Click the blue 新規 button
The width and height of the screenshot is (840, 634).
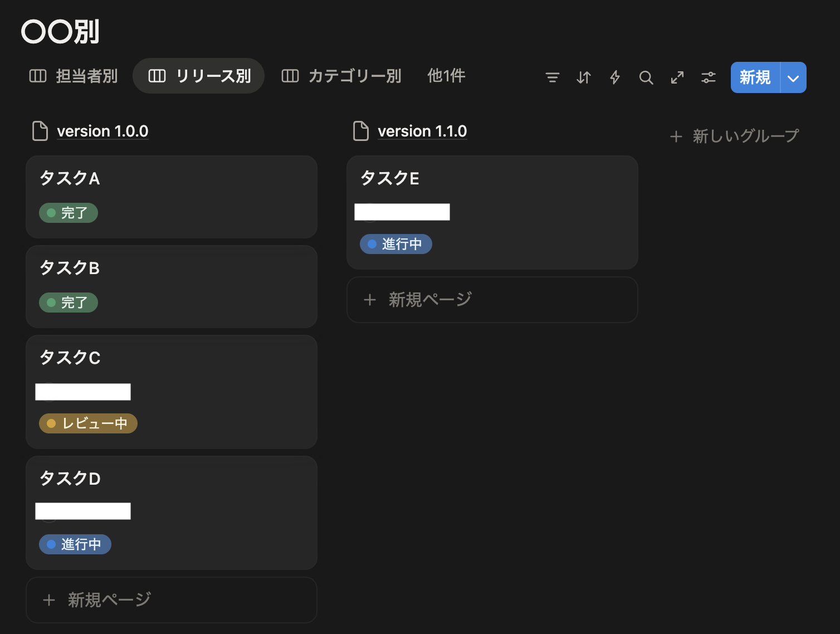(x=755, y=77)
